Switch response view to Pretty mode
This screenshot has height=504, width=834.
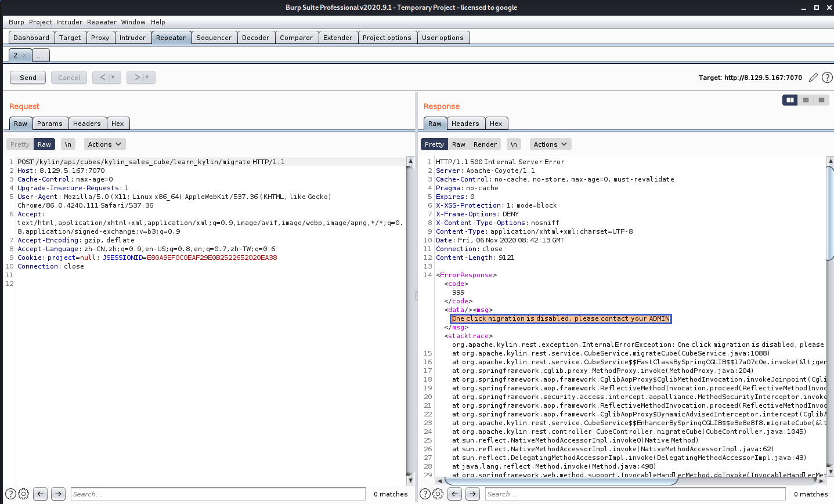[434, 144]
